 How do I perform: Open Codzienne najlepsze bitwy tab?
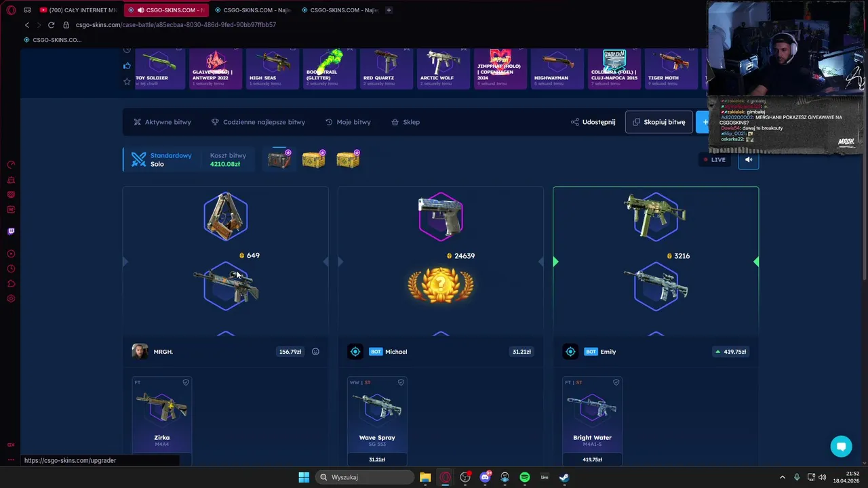[x=258, y=122]
